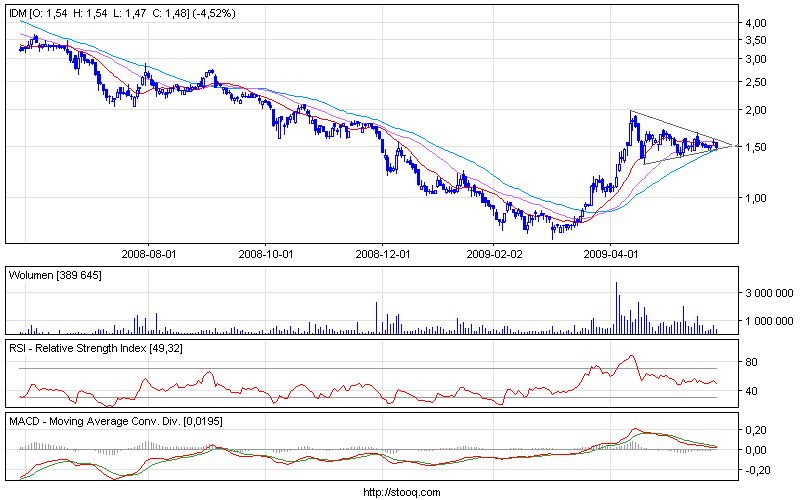The height and width of the screenshot is (500, 800).
Task: Click the 2,50 price axis label
Action: 756,82
